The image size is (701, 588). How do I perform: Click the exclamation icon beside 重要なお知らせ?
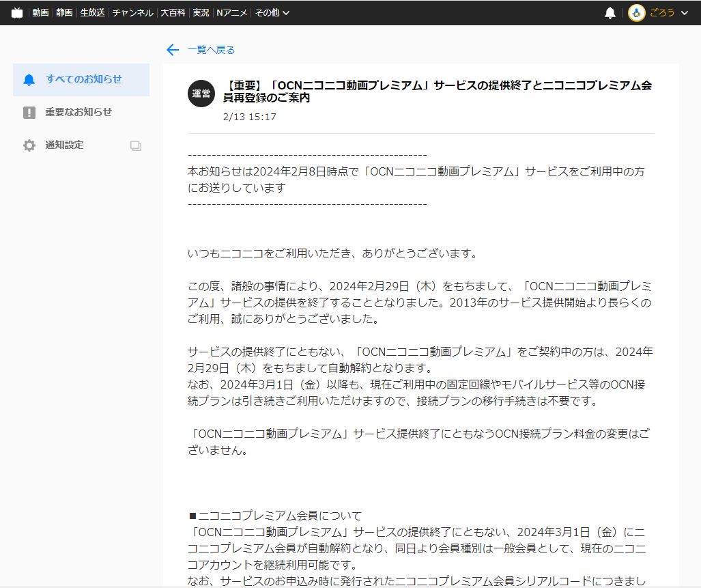[29, 112]
